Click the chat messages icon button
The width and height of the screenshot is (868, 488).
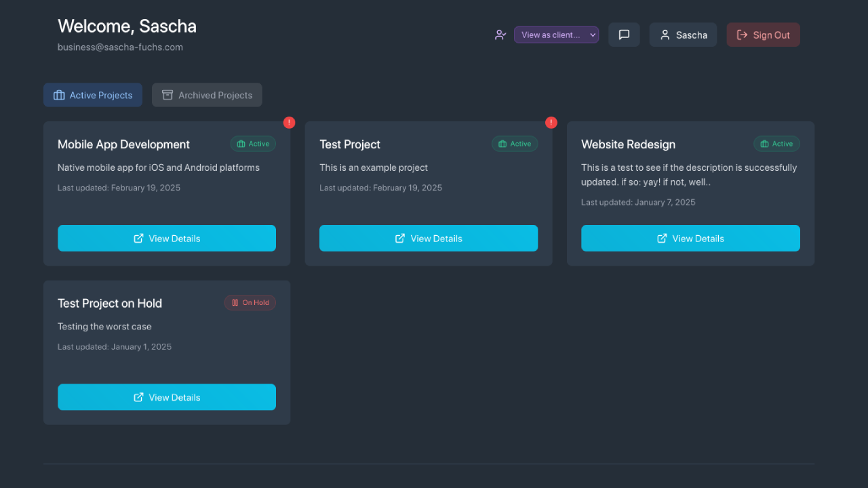[x=624, y=35]
